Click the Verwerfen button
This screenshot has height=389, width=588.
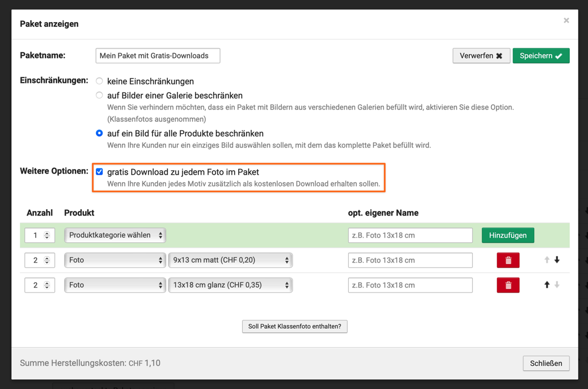pos(481,56)
